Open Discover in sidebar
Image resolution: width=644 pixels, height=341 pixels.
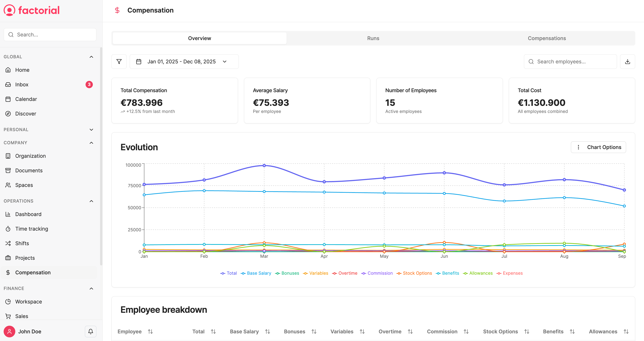(x=25, y=114)
